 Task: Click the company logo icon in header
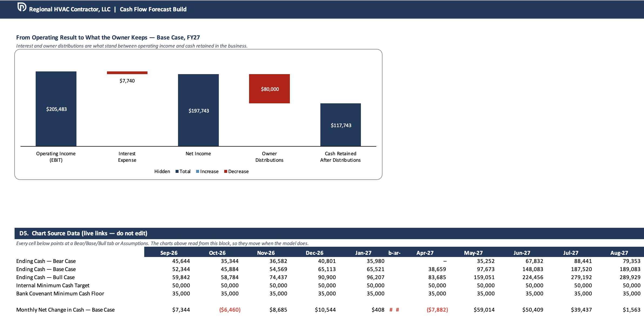[22, 7]
